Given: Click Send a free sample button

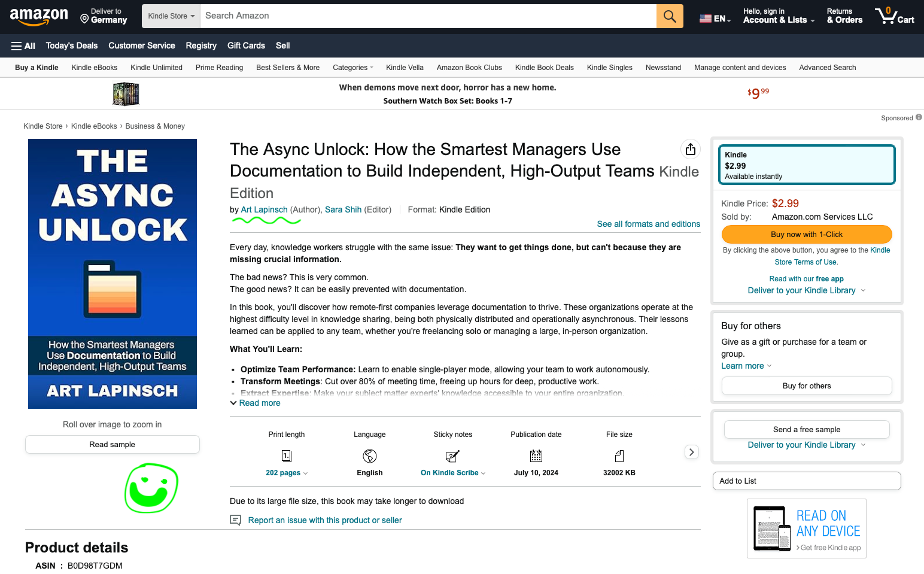Looking at the screenshot, I should (807, 430).
